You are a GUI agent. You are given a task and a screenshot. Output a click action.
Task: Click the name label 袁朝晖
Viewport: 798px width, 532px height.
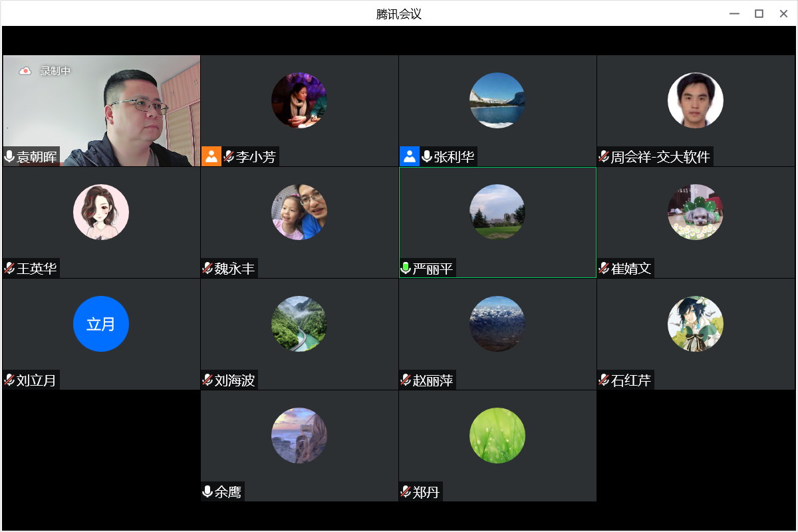(37, 157)
